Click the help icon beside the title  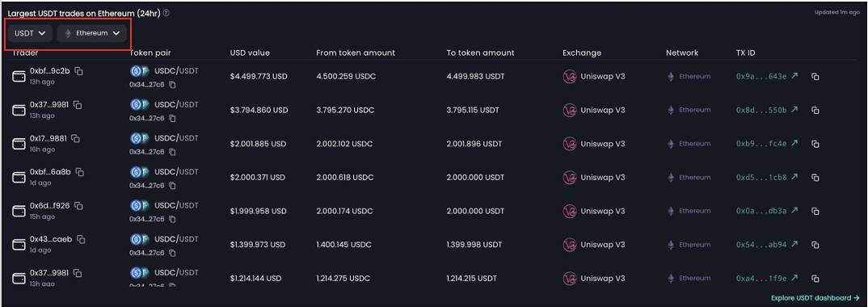click(166, 13)
